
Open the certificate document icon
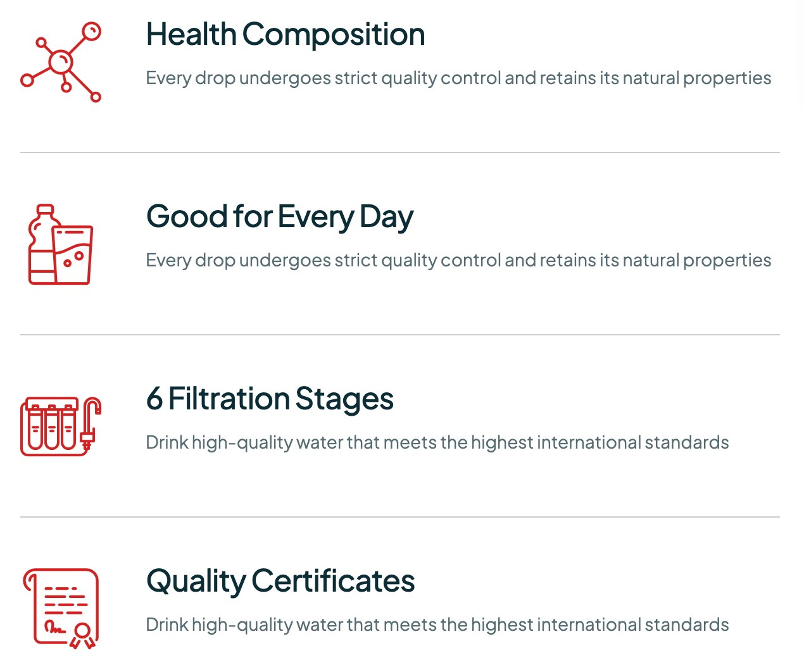point(61,609)
